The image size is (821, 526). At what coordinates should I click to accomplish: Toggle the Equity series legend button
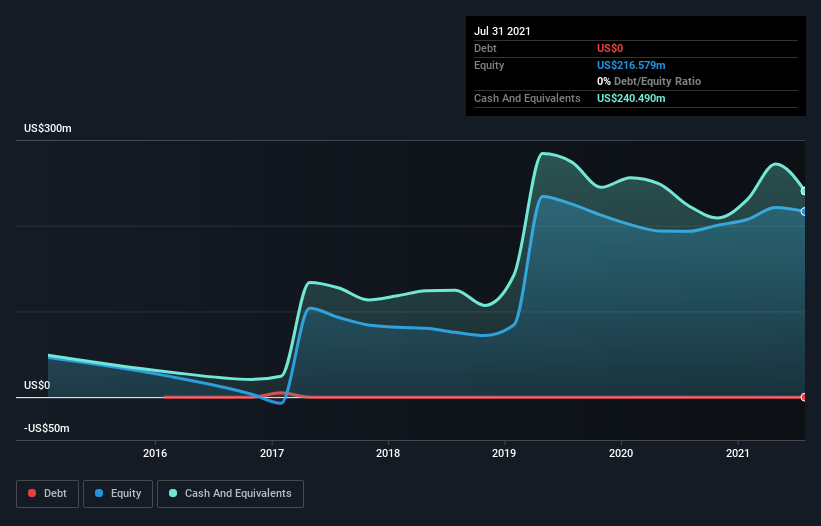point(118,494)
